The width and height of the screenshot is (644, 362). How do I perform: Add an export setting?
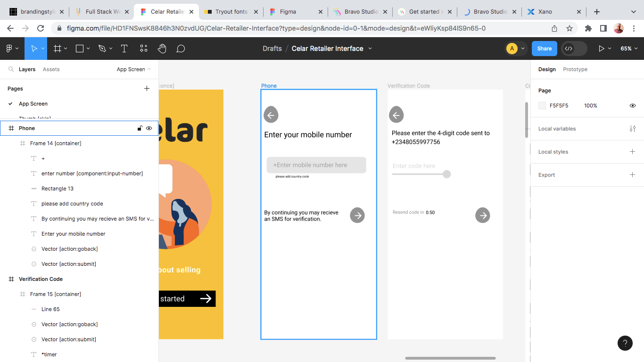click(x=633, y=175)
